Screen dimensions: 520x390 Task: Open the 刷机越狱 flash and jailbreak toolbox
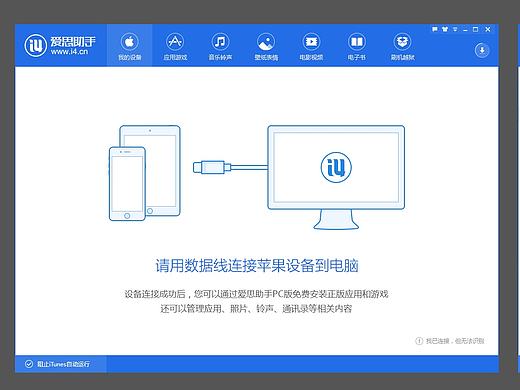402,45
